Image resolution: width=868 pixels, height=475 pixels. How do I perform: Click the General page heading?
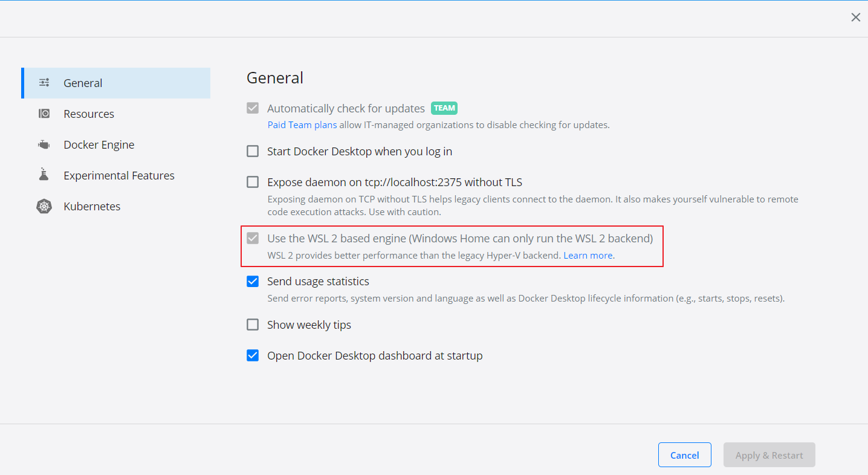coord(275,77)
